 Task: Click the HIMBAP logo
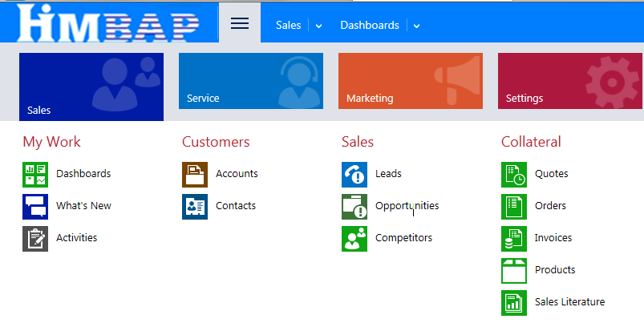107,22
